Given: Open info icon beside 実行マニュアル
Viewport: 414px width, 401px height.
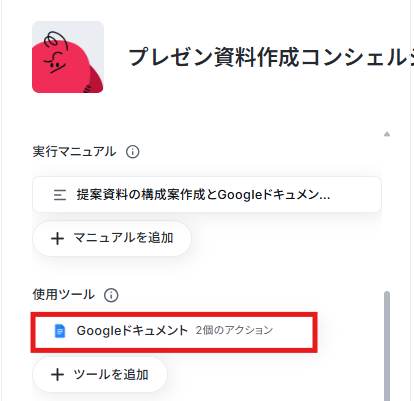Looking at the screenshot, I should (x=133, y=152).
